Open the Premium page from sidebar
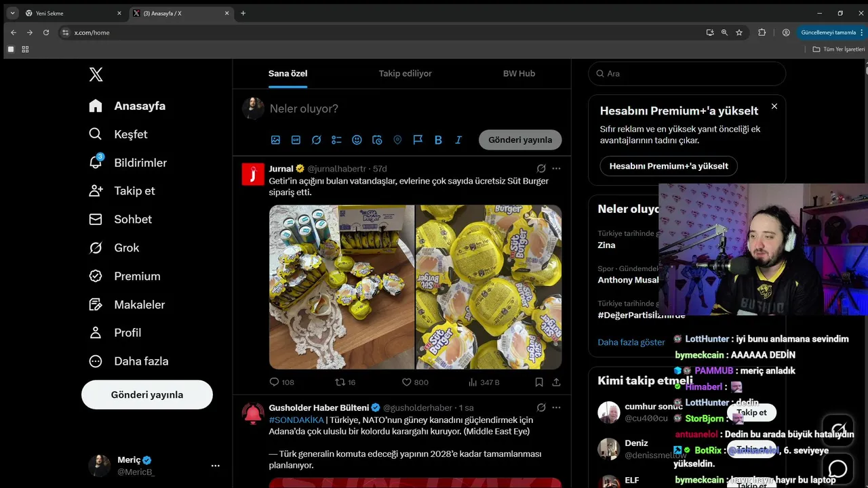Viewport: 868px width, 488px height. click(125, 276)
